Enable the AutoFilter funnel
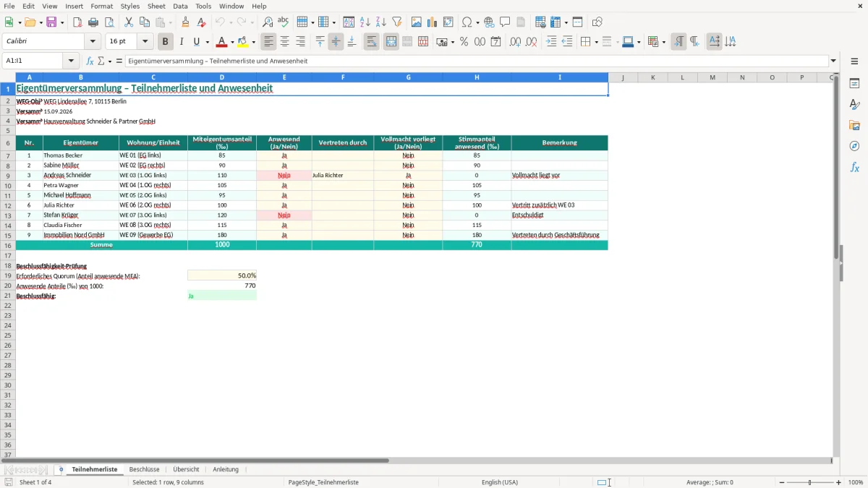 [397, 22]
